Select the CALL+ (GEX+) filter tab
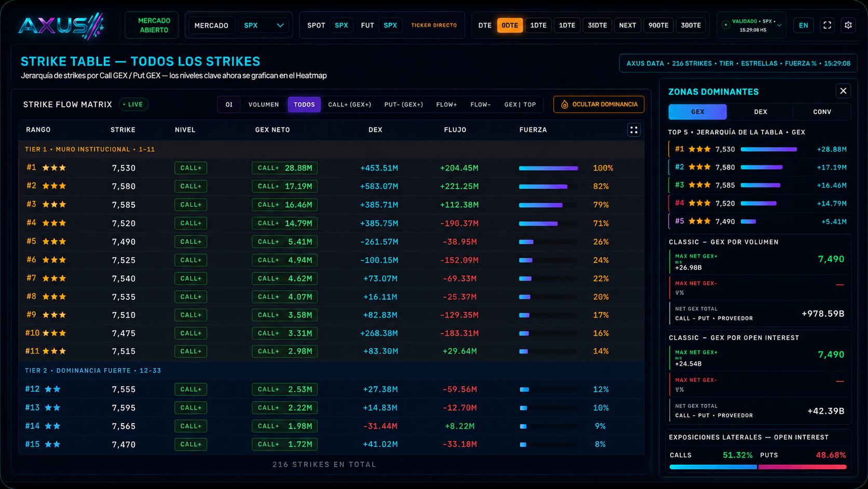868x489 pixels. (349, 104)
